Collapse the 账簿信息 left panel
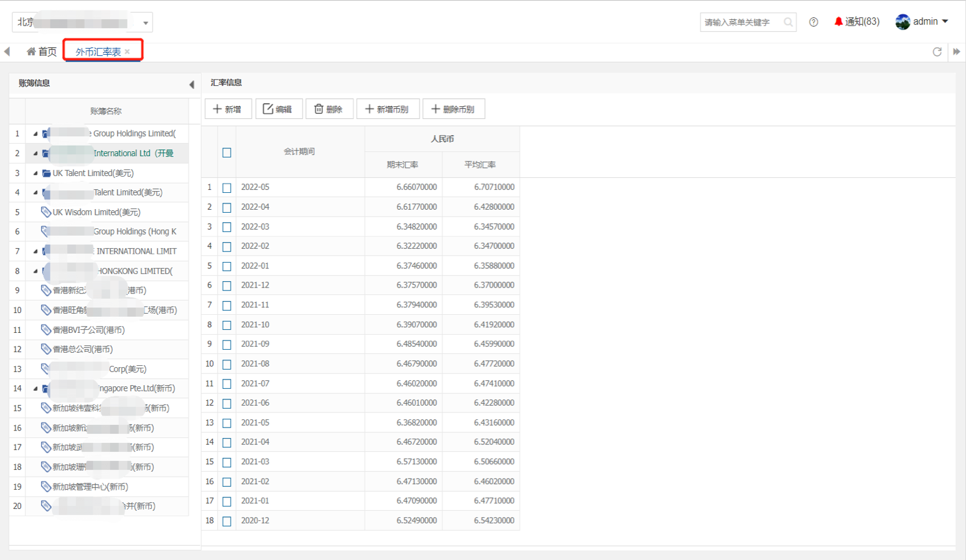Screen dimensions: 966x560 [x=192, y=84]
